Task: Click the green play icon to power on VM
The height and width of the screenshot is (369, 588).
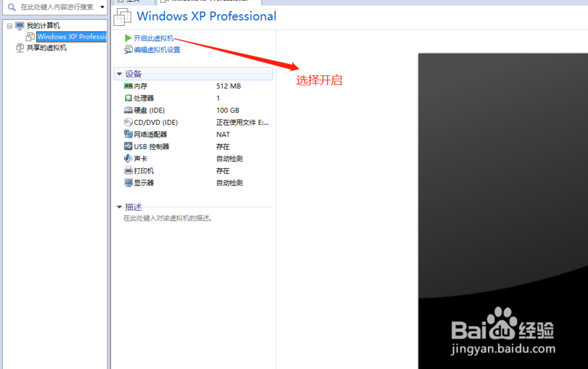Action: (128, 38)
